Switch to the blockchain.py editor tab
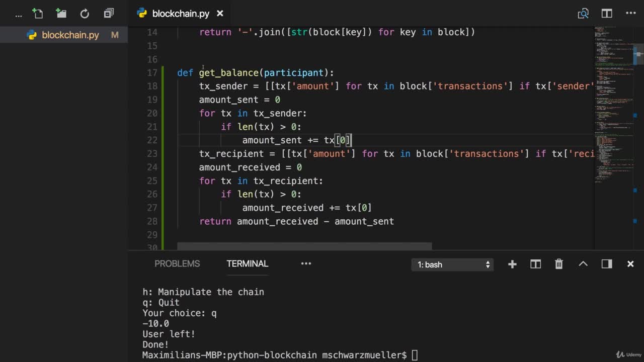This screenshot has height=362, width=644. click(x=180, y=14)
